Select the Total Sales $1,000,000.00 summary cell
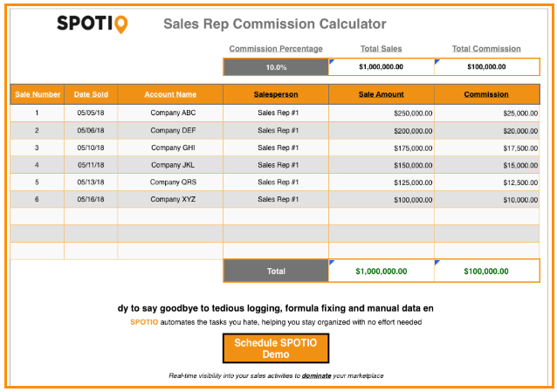The image size is (557, 392). [381, 66]
